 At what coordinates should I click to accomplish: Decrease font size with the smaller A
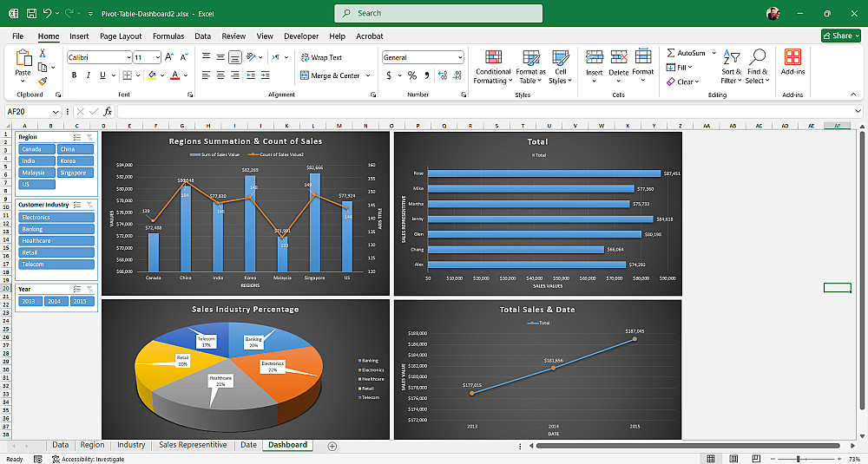tap(184, 57)
